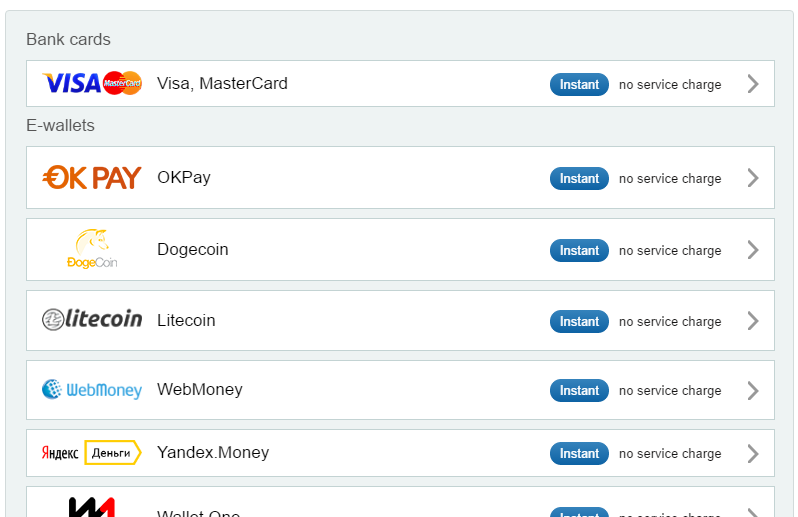Click the Wallet One logo
798x517 pixels.
tap(92, 507)
